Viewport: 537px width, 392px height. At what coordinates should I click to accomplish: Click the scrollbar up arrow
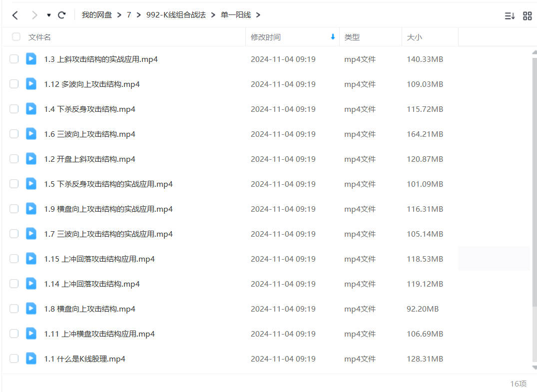535,52
